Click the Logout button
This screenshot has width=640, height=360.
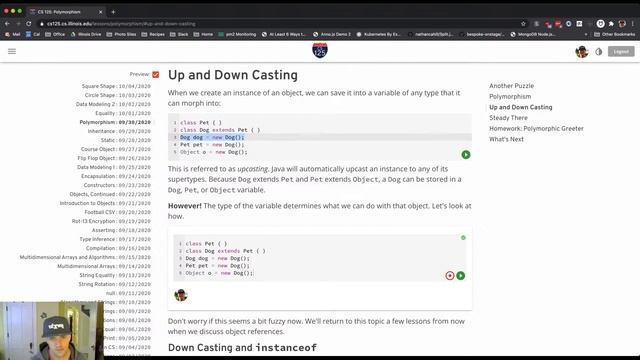pyautogui.click(x=621, y=51)
